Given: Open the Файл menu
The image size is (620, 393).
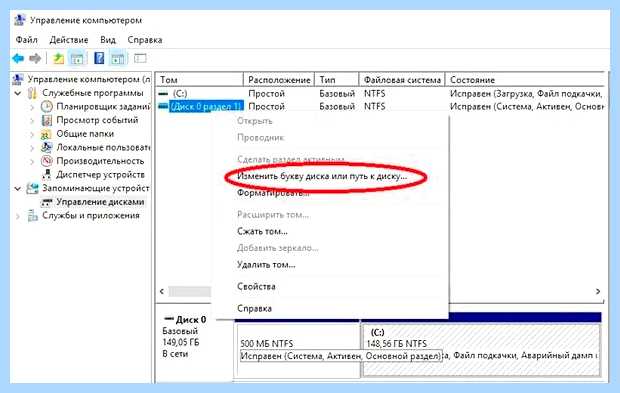Looking at the screenshot, I should click(x=26, y=40).
